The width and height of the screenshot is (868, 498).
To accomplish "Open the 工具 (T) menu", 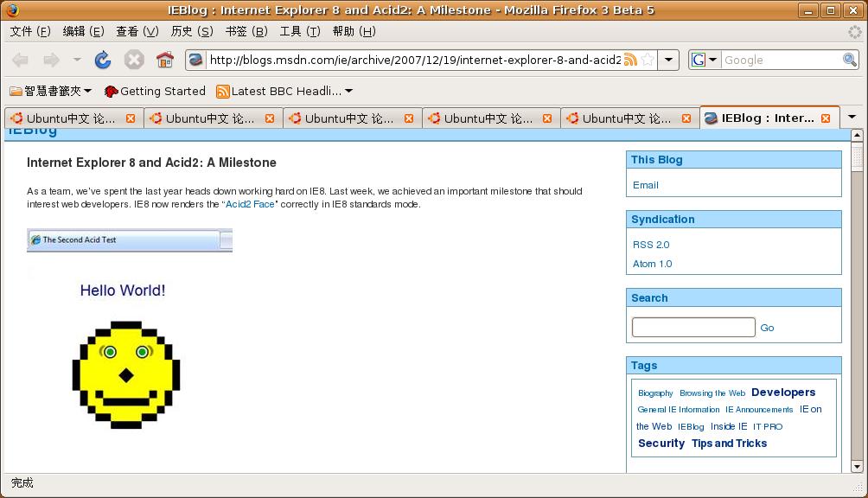I will (300, 31).
